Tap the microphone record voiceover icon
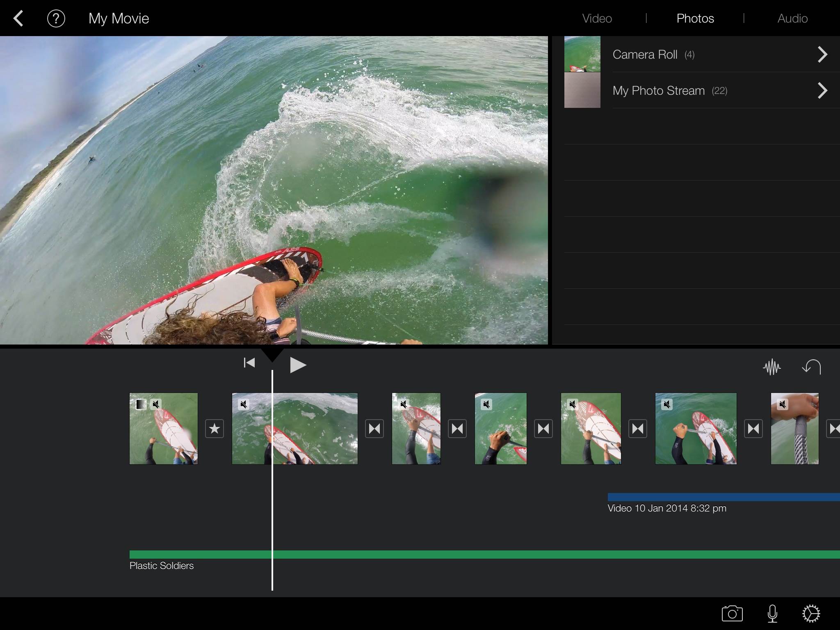The image size is (840, 630). click(x=772, y=614)
